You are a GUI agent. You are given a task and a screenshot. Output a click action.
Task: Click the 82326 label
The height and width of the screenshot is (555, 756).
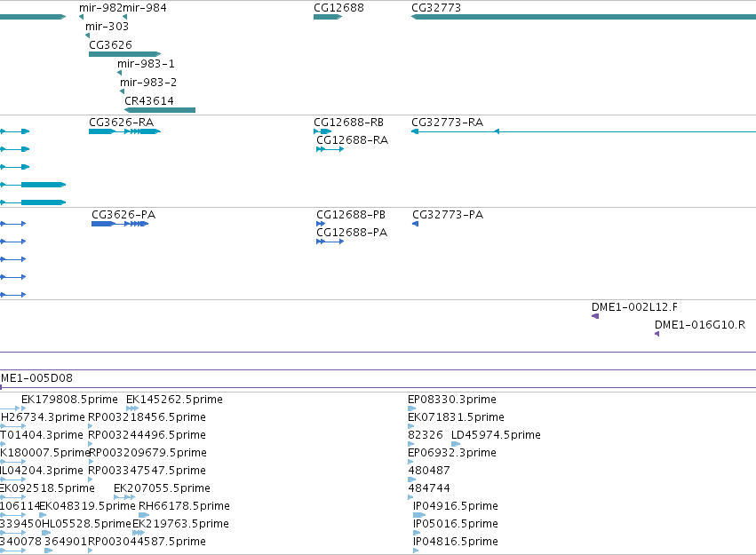coord(426,435)
